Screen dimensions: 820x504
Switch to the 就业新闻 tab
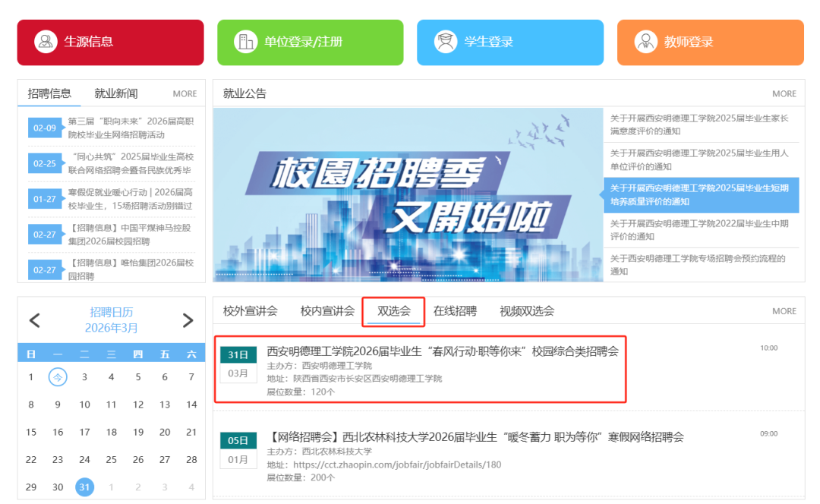(x=116, y=93)
